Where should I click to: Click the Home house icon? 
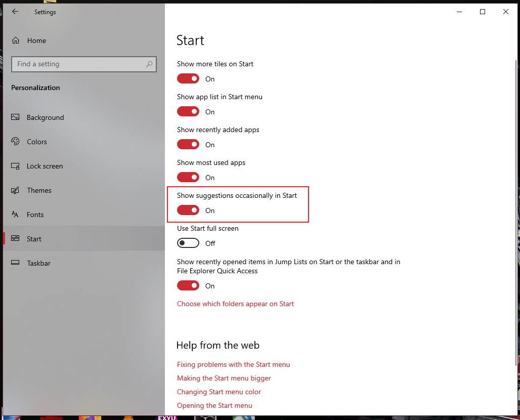(x=16, y=40)
